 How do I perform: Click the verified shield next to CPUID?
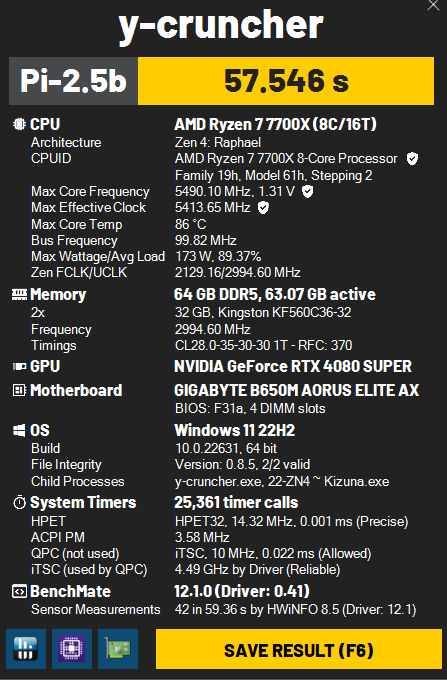(x=412, y=159)
